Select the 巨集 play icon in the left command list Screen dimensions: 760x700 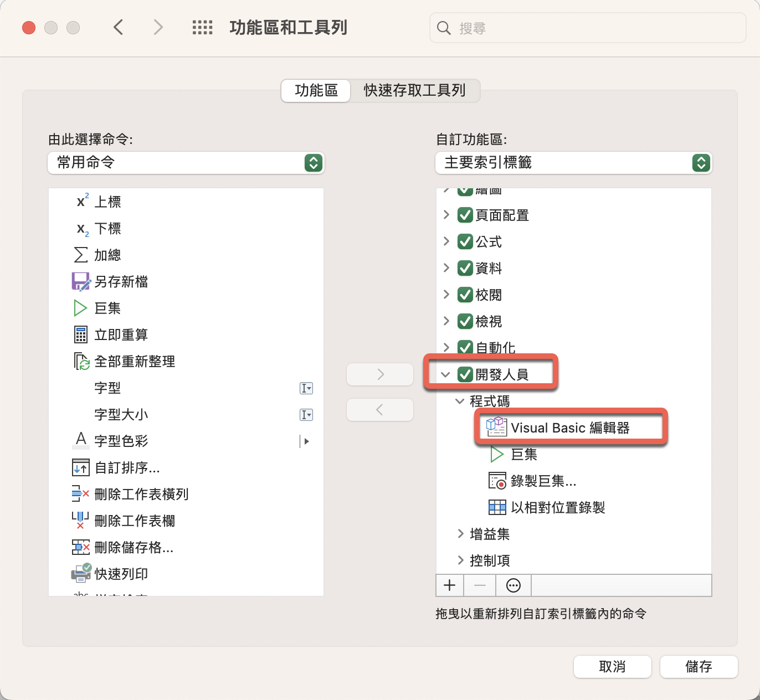coord(81,308)
